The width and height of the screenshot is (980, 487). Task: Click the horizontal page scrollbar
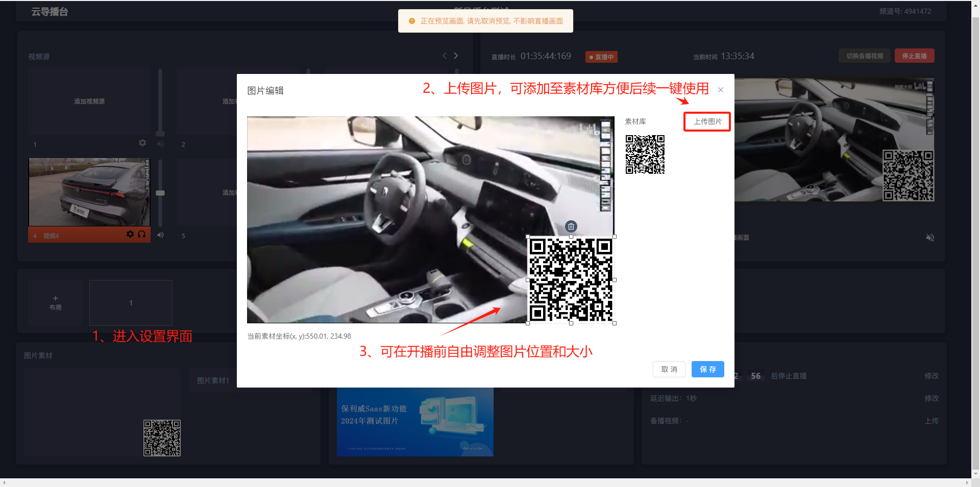click(x=485, y=482)
